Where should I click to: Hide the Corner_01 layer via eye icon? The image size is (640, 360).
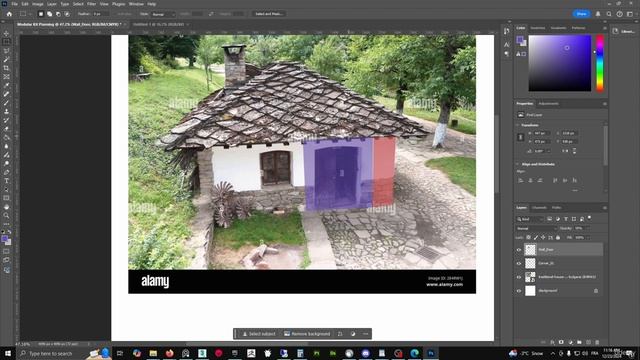click(x=519, y=263)
